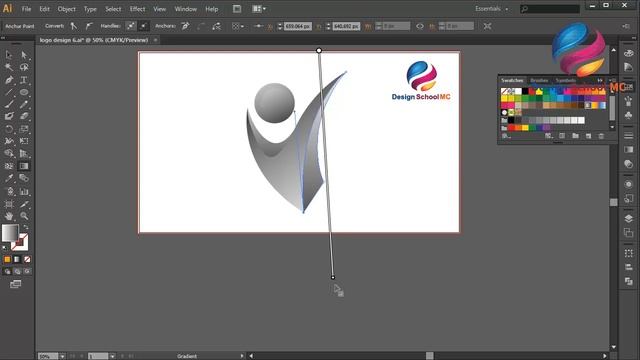Image resolution: width=640 pixels, height=360 pixels.
Task: Toggle Draw Behind drawing mode
Action: click(x=17, y=271)
